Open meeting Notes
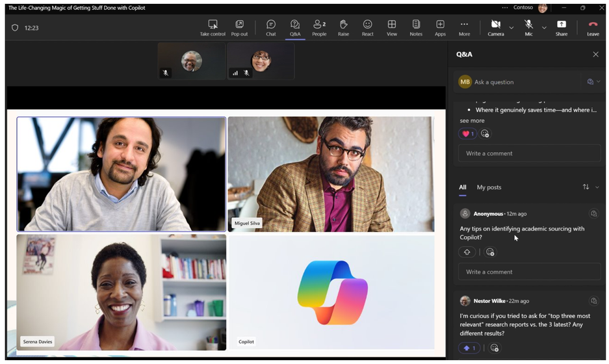 pyautogui.click(x=416, y=28)
